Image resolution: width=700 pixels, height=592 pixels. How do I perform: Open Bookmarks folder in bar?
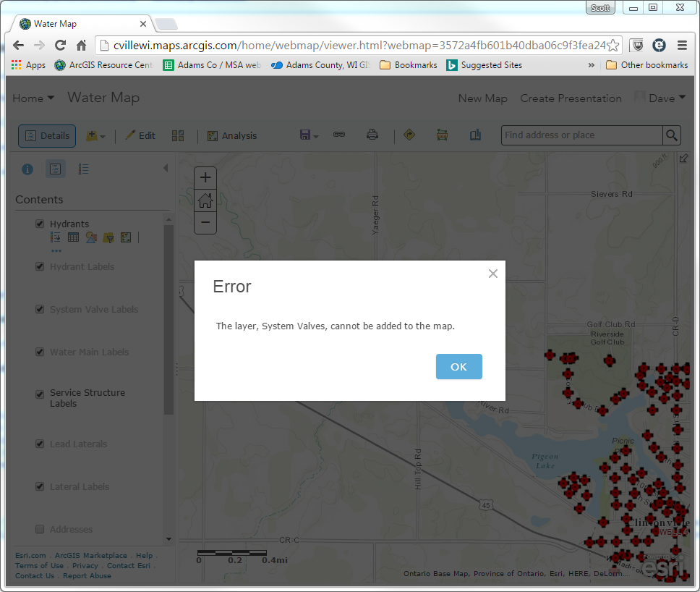point(409,65)
